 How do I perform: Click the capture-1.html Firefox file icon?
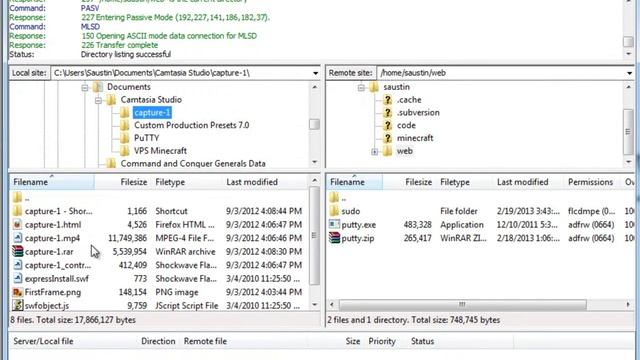click(17, 224)
